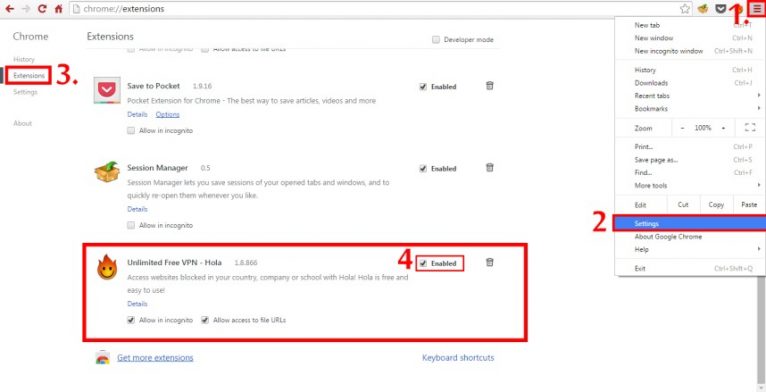Click the Pocket toolbar extension icon

[x=721, y=9]
